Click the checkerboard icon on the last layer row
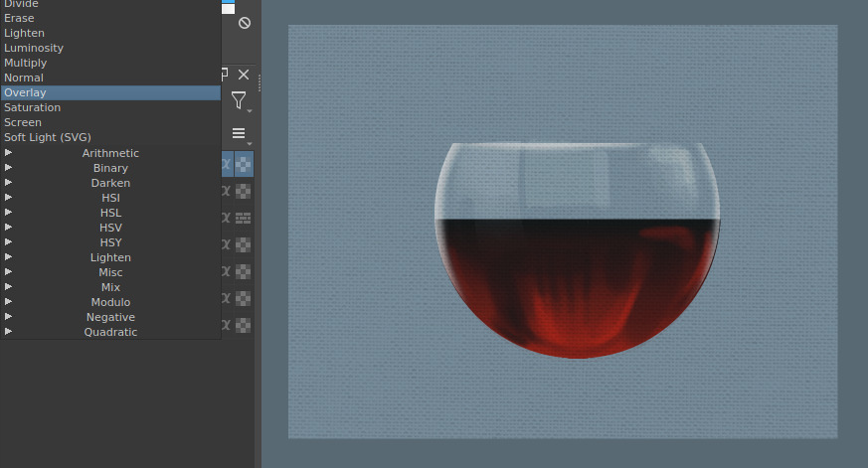The image size is (868, 468). point(243,324)
